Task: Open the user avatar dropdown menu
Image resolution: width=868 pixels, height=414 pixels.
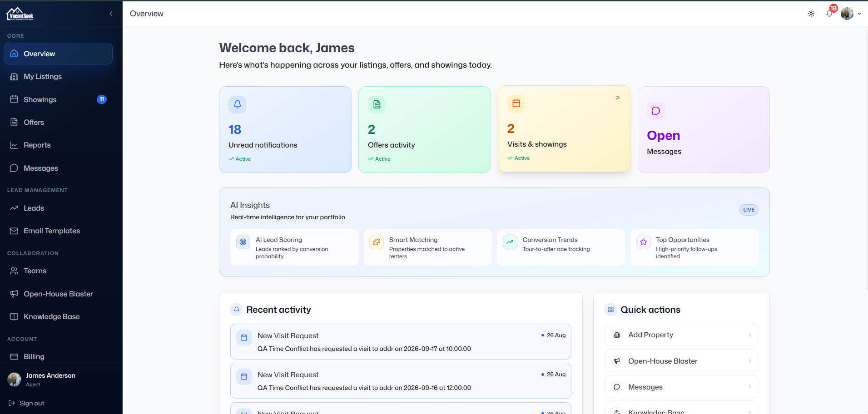Action: click(851, 14)
